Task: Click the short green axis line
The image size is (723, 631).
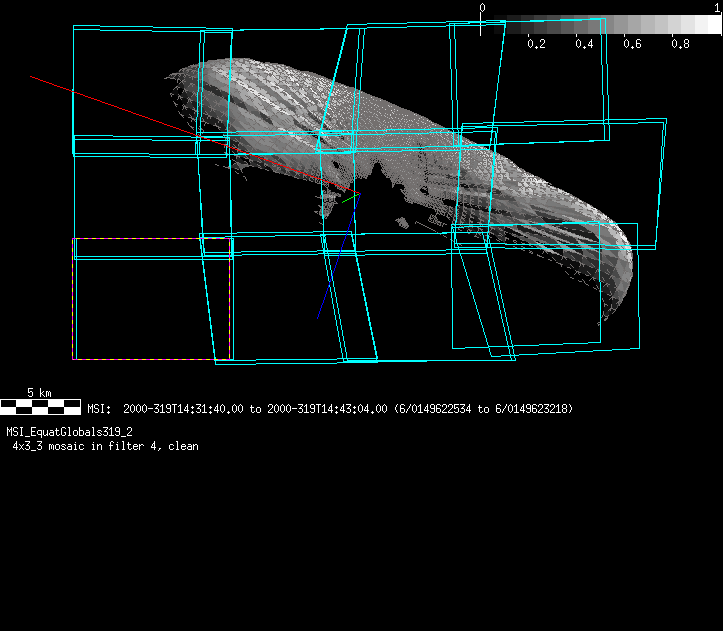Action: click(x=348, y=200)
